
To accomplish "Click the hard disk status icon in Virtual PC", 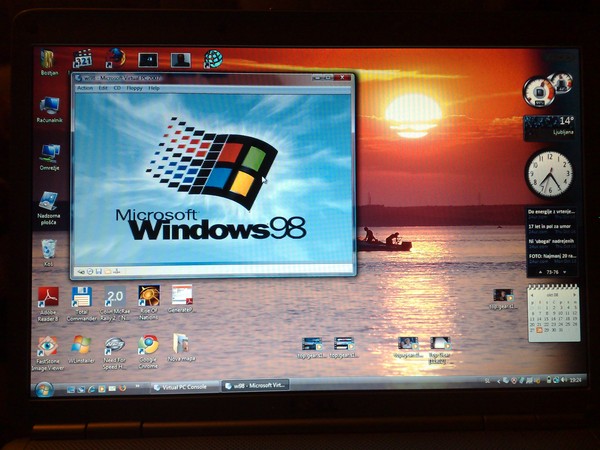I will pos(81,272).
